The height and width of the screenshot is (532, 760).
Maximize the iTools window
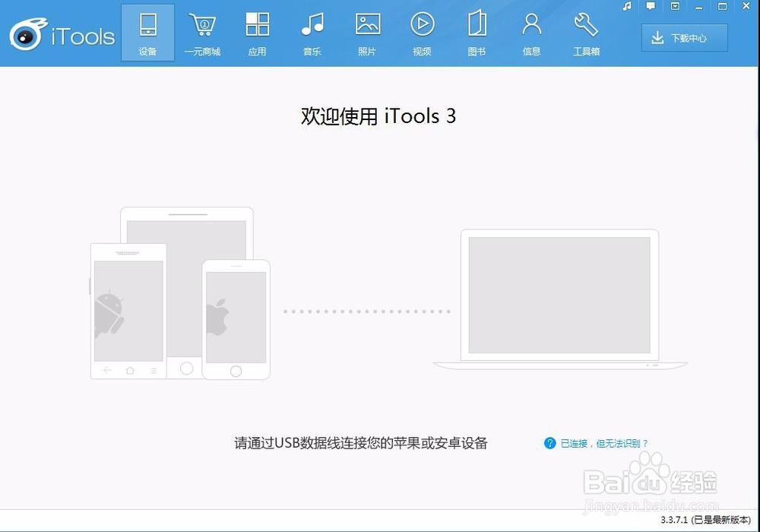click(x=722, y=6)
